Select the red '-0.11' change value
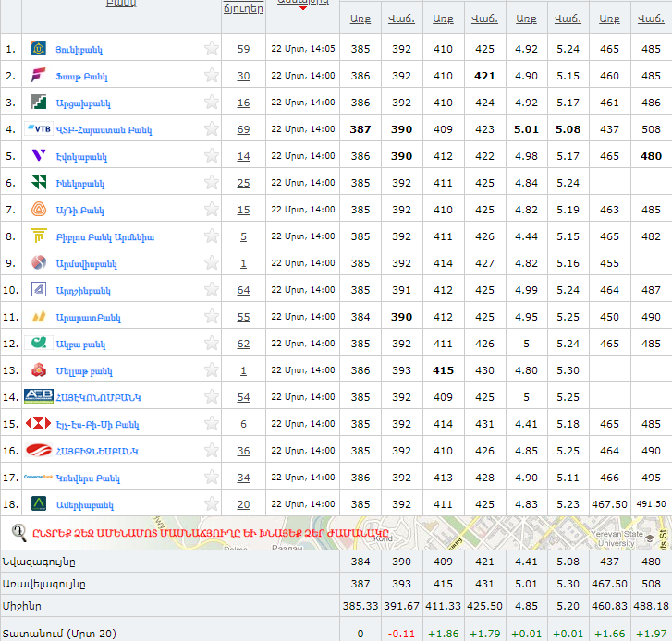Image resolution: width=672 pixels, height=641 pixels. point(401,634)
